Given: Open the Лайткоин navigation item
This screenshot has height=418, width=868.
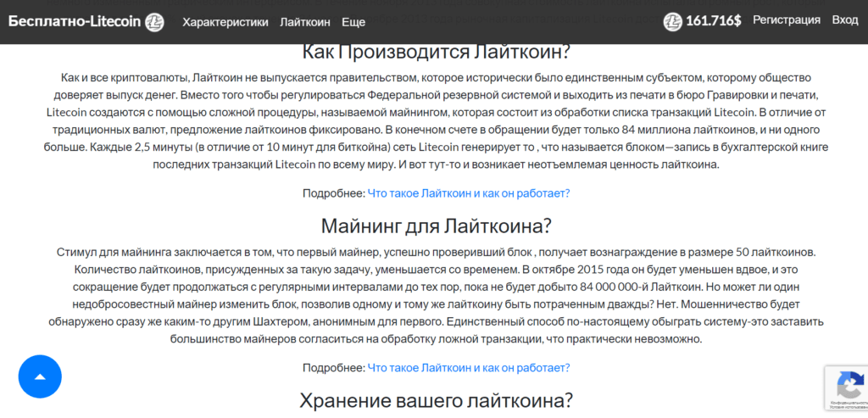Looking at the screenshot, I should point(305,22).
